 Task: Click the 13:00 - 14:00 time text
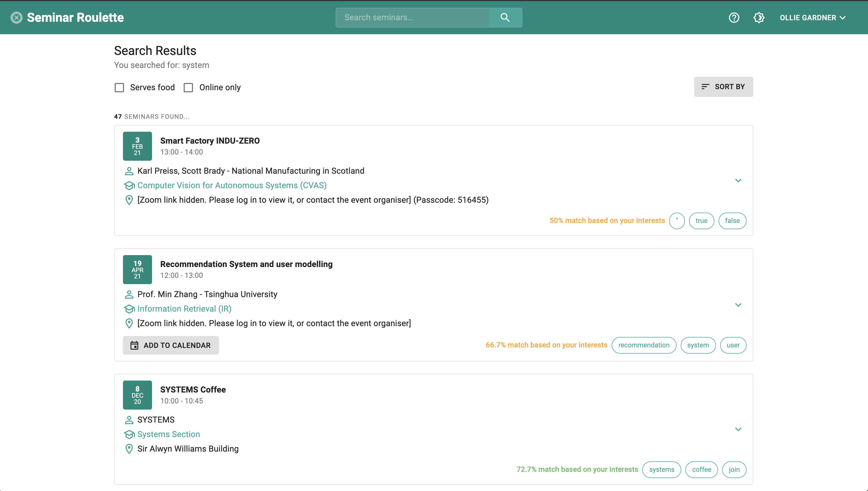click(x=182, y=152)
